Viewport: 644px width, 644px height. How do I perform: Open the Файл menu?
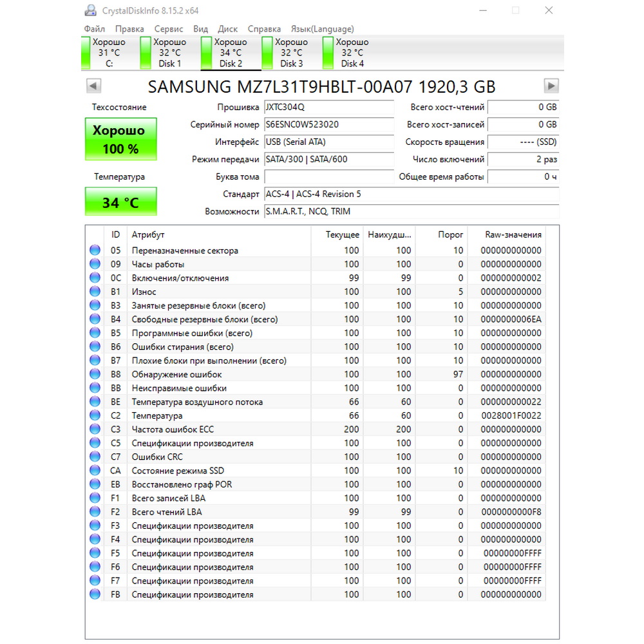[95, 29]
